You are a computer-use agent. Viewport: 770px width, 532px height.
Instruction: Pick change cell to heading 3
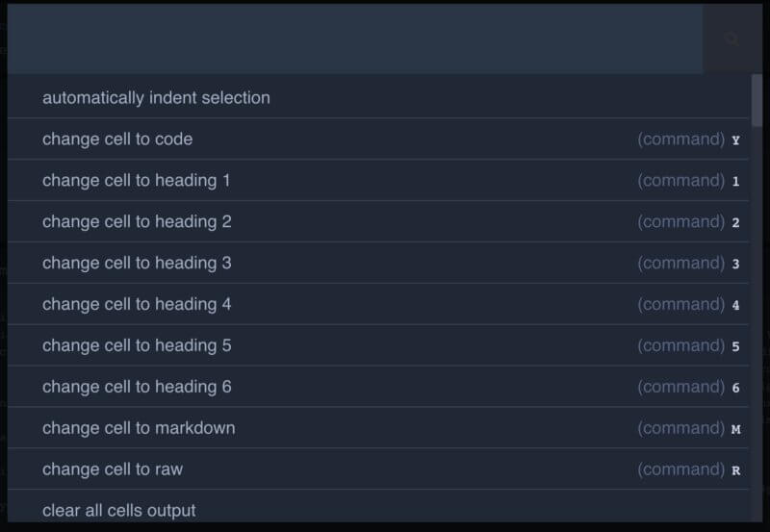point(137,264)
